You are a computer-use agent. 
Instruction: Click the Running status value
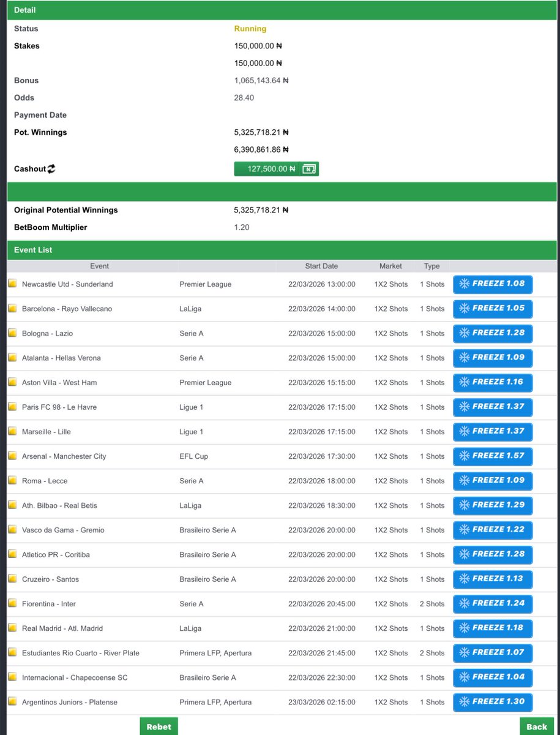250,29
